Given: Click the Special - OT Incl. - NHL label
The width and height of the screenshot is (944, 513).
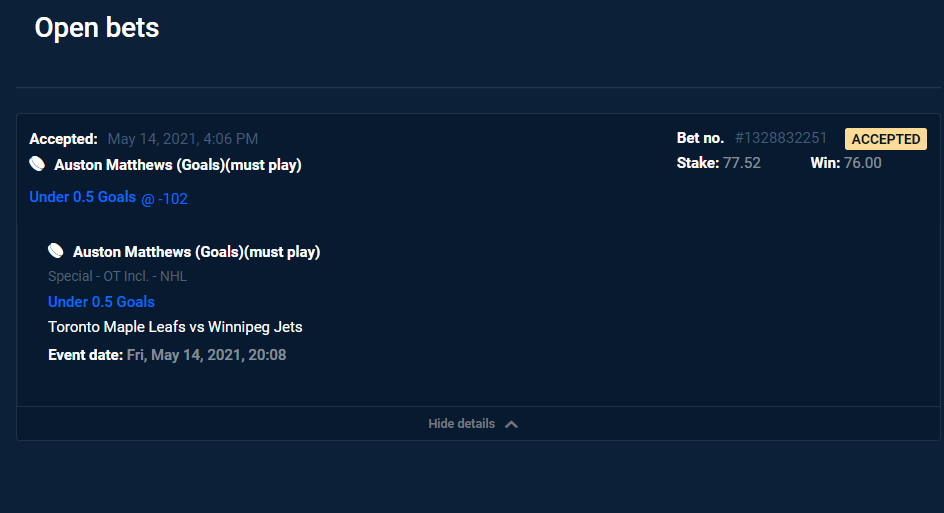Looking at the screenshot, I should click(117, 276).
